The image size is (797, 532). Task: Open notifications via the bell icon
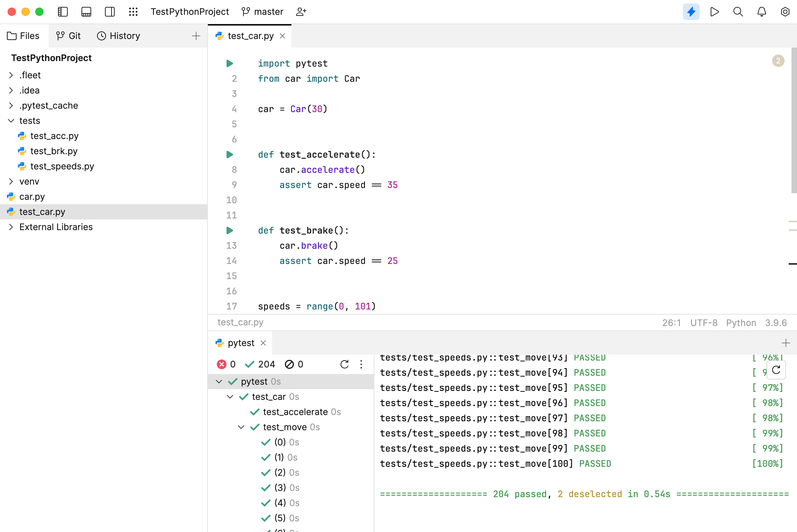pos(761,11)
